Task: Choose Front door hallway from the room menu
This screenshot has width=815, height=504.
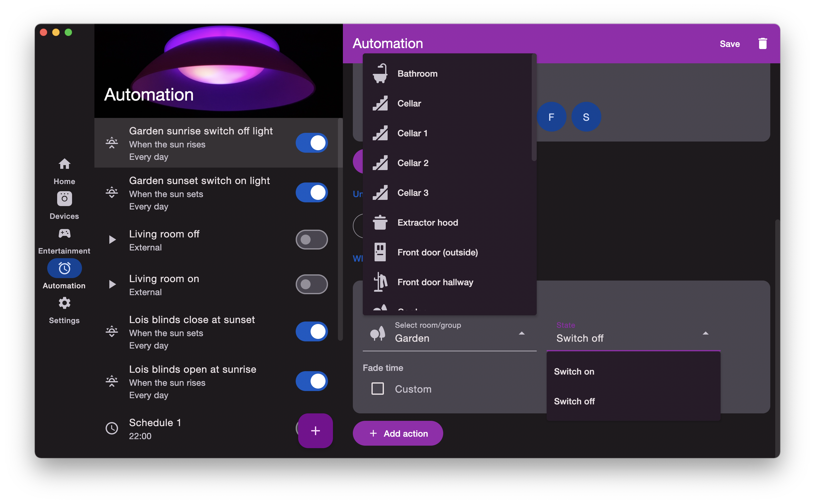Action: tap(435, 282)
